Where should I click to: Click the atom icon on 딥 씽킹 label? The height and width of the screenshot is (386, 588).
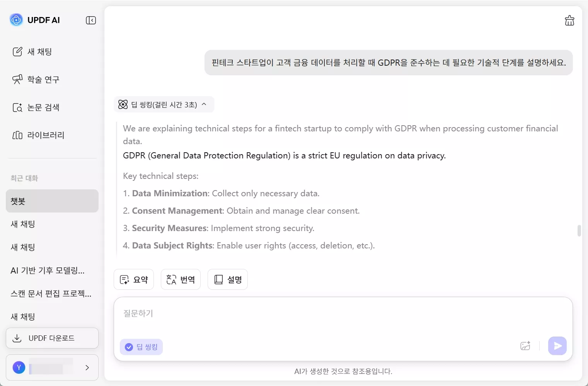click(123, 104)
